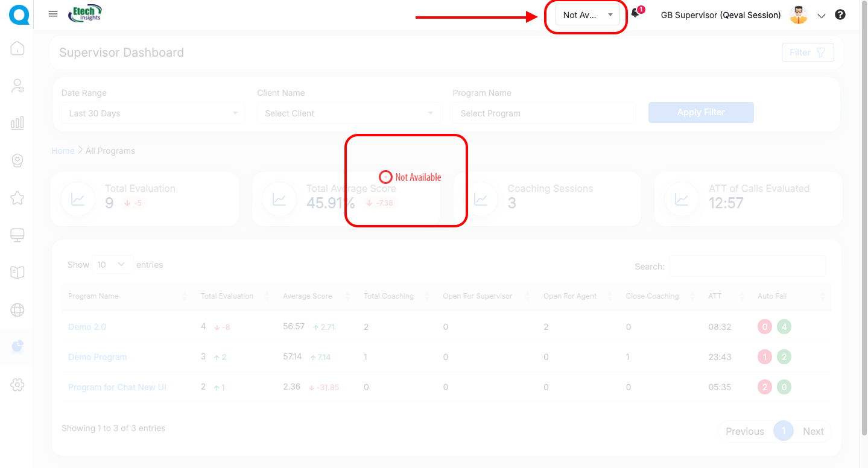The width and height of the screenshot is (868, 468).
Task: Click the open book sidebar icon
Action: [17, 273]
